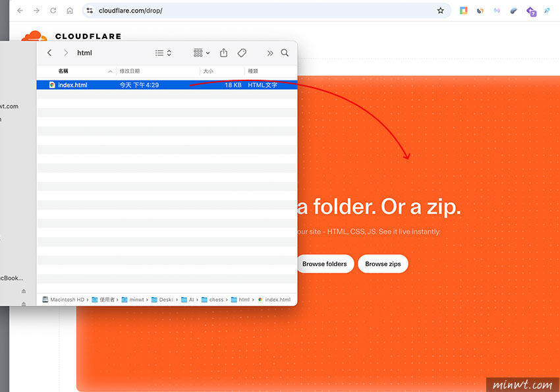Click the Cloudflare logo
Screen dimensions: 560x392
(71, 36)
